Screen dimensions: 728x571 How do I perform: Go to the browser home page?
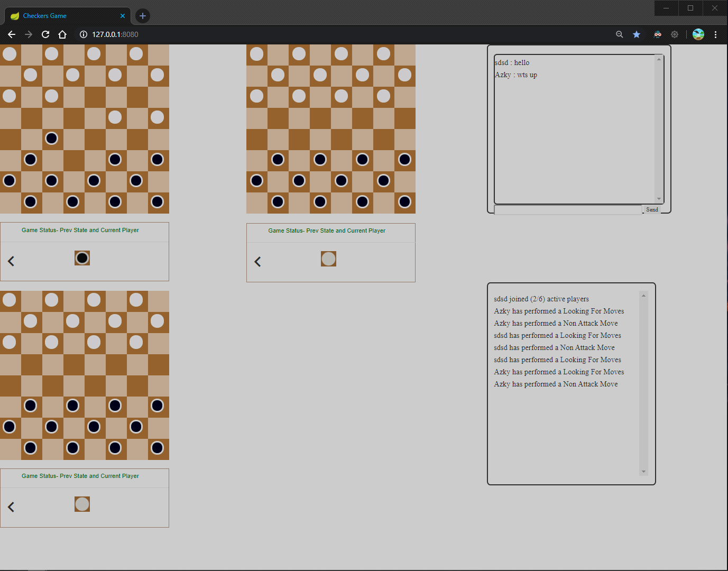[62, 34]
